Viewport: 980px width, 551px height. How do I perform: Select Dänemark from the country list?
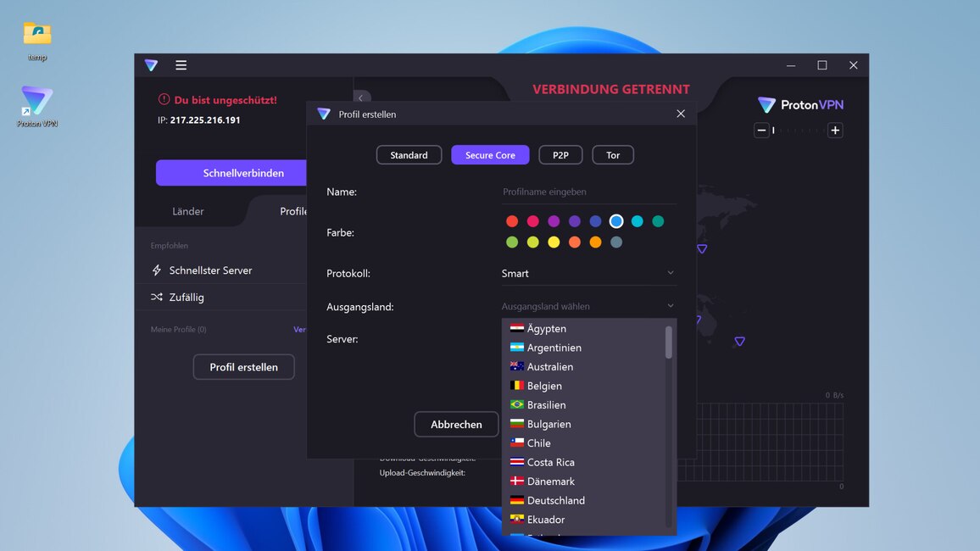click(549, 481)
